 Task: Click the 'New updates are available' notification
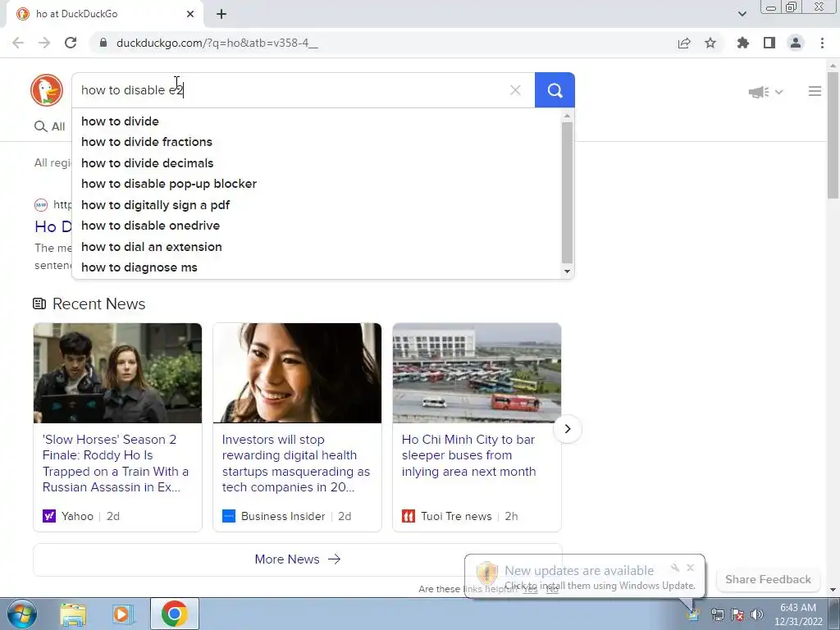click(x=579, y=571)
